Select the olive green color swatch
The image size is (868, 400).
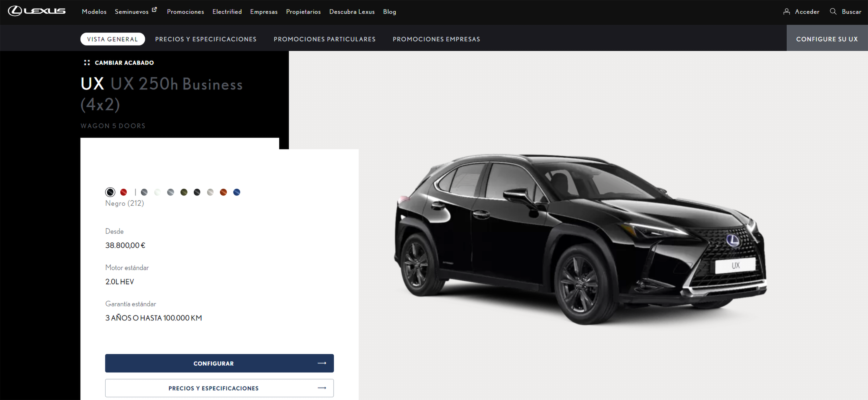184,192
